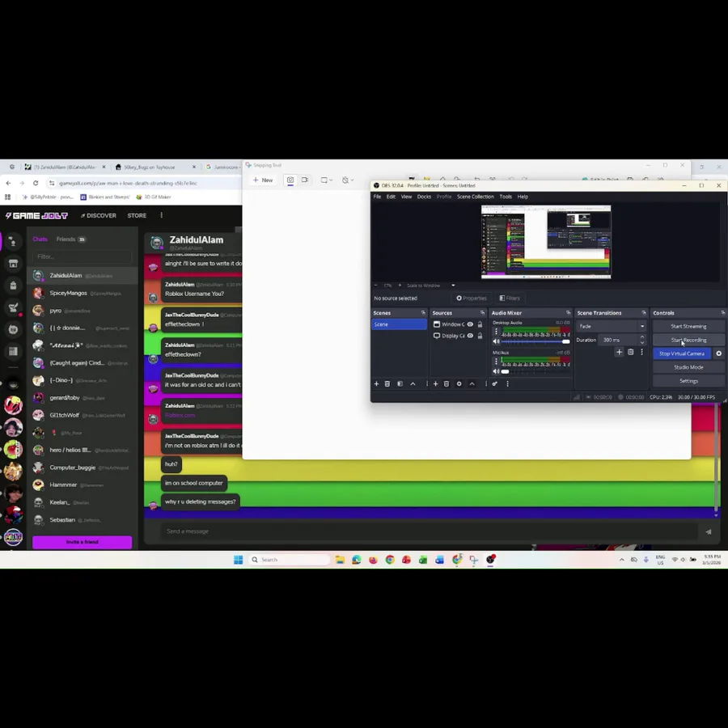Open transition properties three-dot menu
728x728 pixels.
tap(641, 353)
